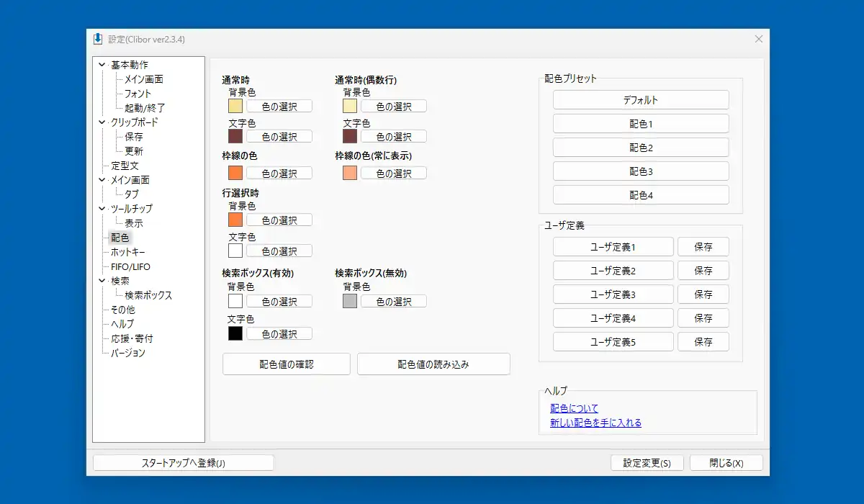Collapse the ツールチップ tree node
This screenshot has width=864, height=504.
click(102, 209)
